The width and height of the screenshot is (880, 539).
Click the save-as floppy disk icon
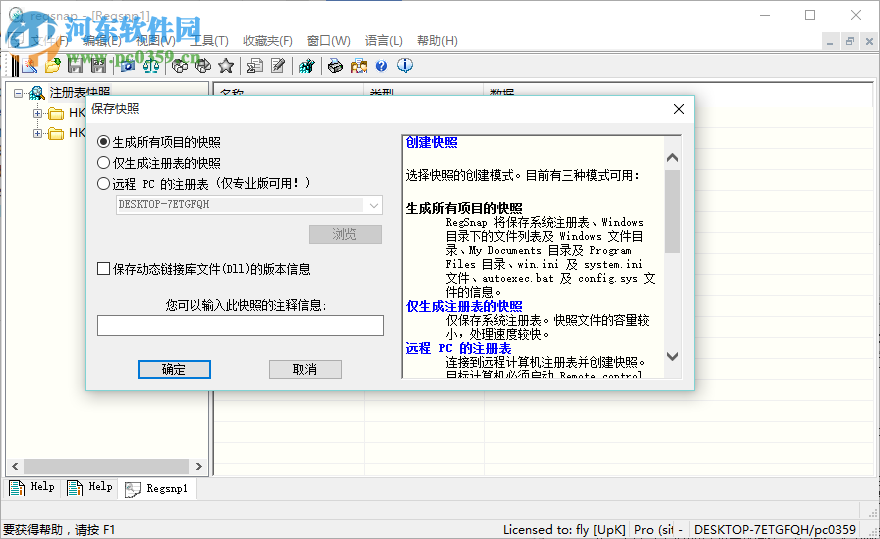(x=98, y=66)
